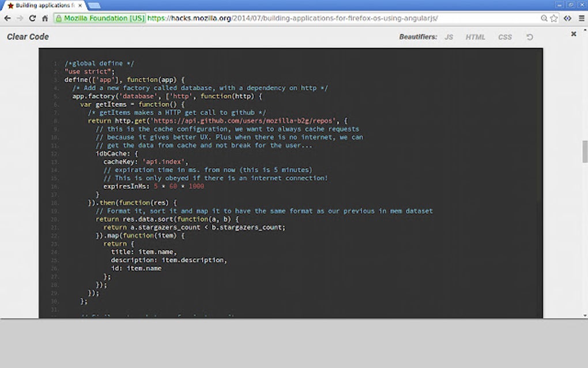Screen dimensions: 588x368
Task: Toggle the JS beautifier
Action: coord(448,37)
